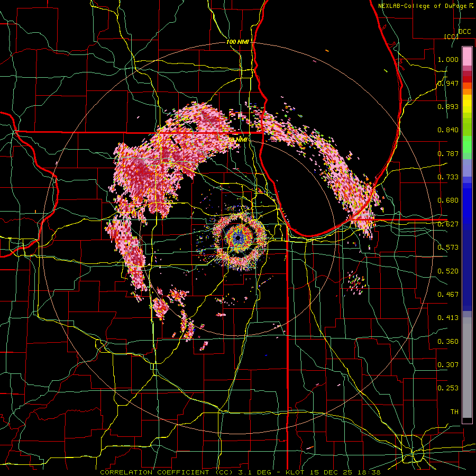Click the DCC label above the color scale
476x476 pixels.
[x=464, y=32]
